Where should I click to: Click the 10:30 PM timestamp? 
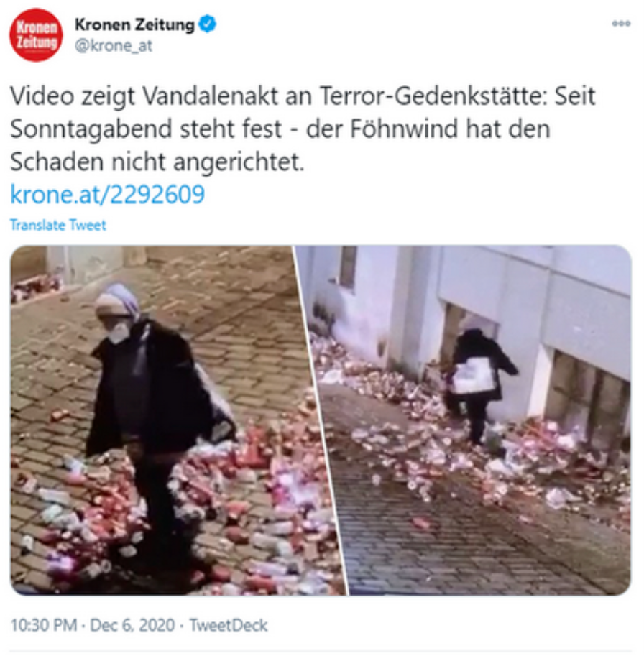[44, 625]
